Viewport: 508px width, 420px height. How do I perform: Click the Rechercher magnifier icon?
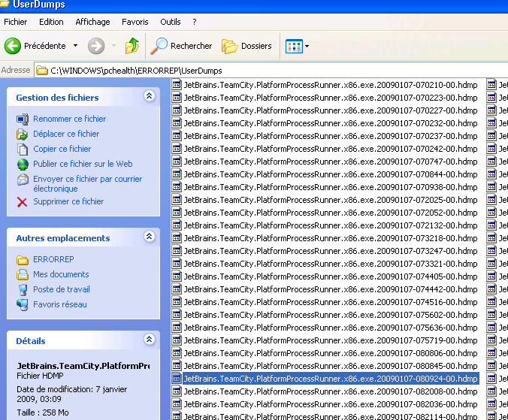coord(159,46)
